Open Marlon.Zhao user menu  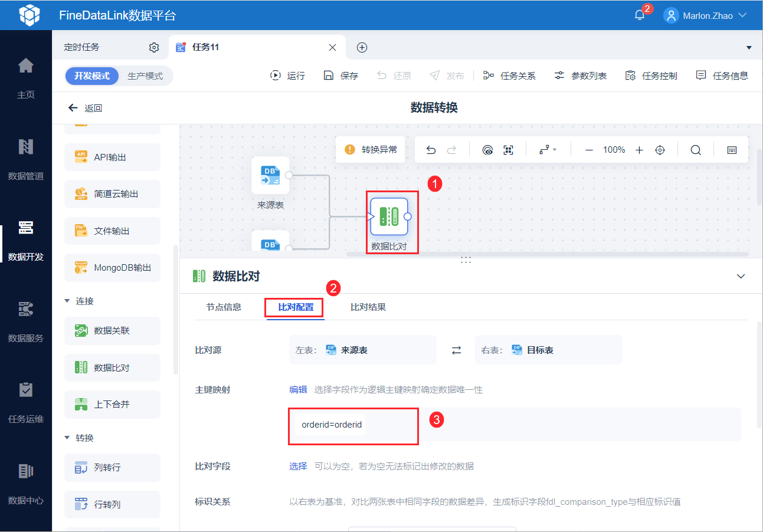[x=706, y=15]
